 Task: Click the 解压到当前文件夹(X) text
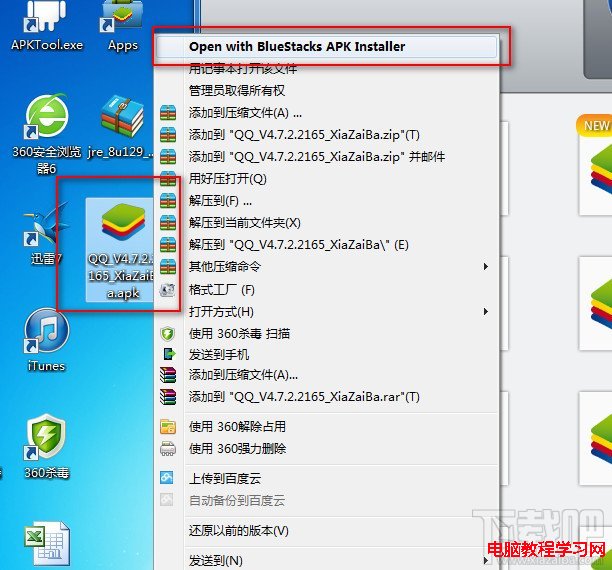pyautogui.click(x=245, y=223)
